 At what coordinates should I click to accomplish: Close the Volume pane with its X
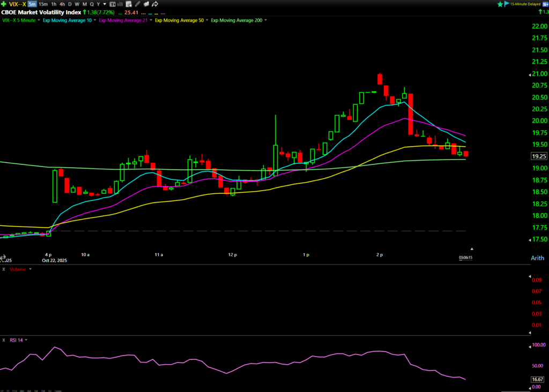coord(4,269)
